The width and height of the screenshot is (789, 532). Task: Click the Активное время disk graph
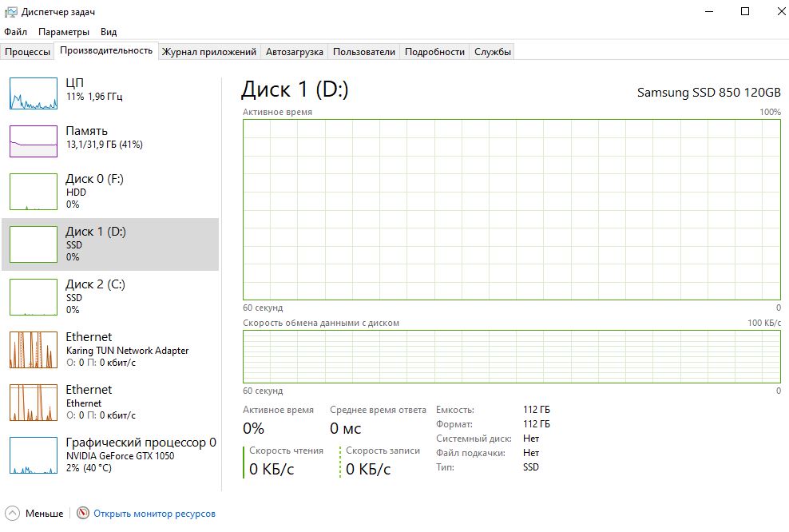pos(511,209)
